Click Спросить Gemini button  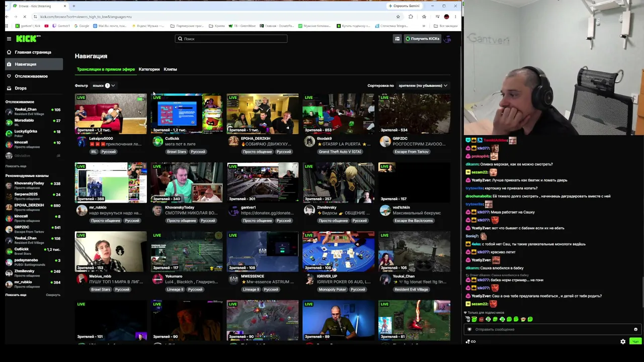[x=404, y=6]
